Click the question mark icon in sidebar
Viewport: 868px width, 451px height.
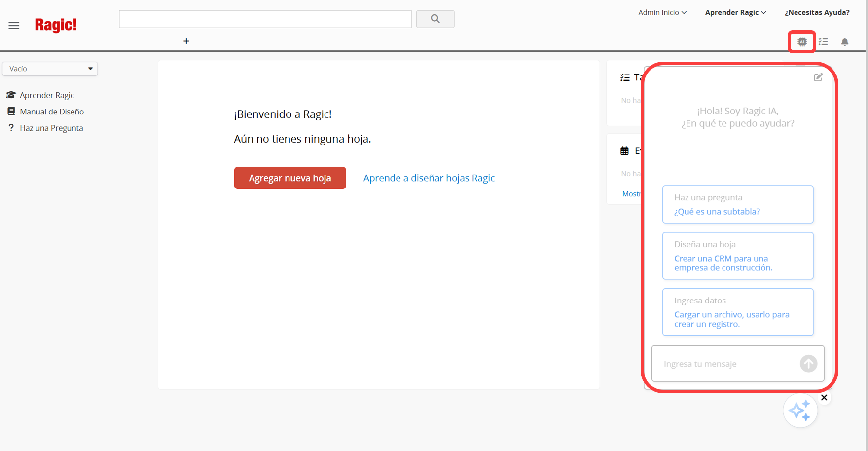tap(11, 128)
